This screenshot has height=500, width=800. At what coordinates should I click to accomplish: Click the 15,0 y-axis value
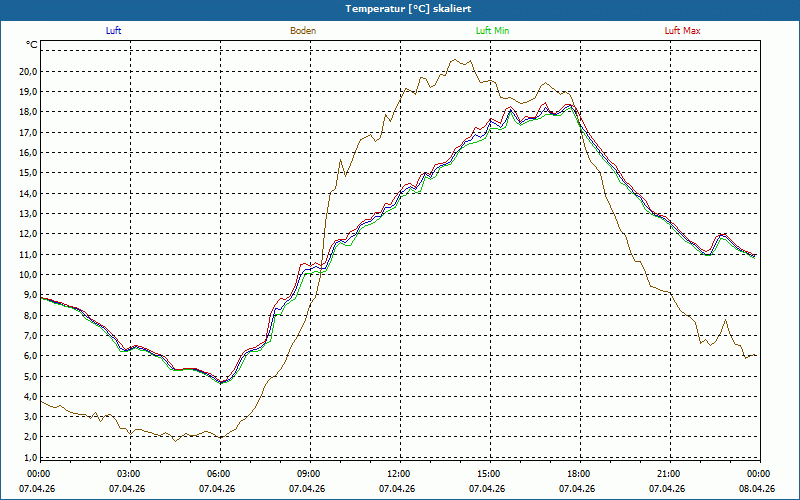click(x=28, y=173)
